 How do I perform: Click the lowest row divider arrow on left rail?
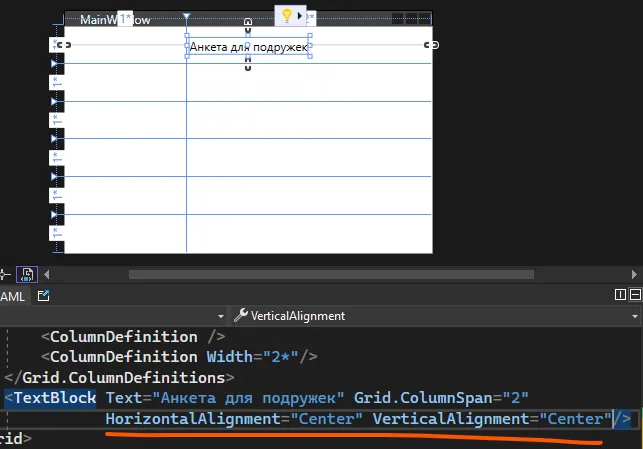[54, 214]
